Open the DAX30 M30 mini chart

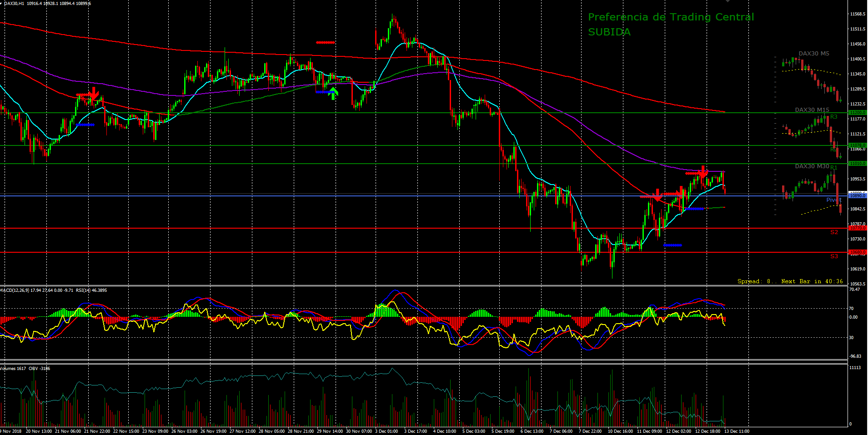(812, 166)
